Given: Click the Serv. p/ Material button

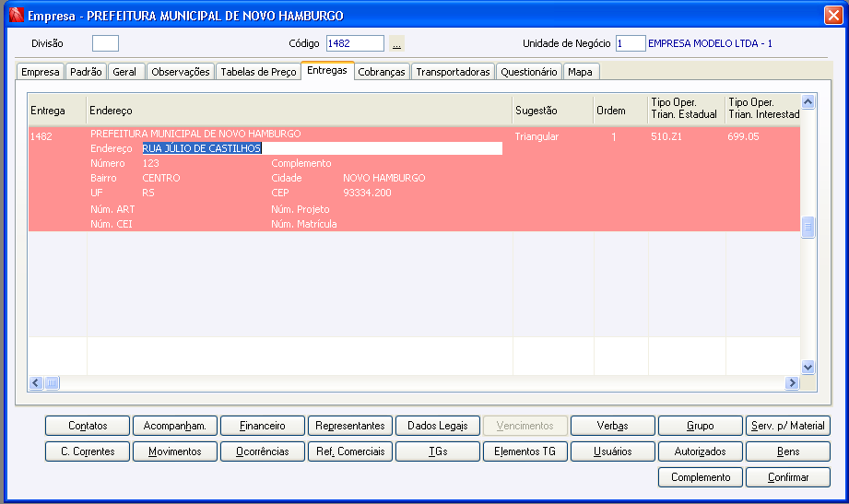Looking at the screenshot, I should pyautogui.click(x=788, y=426).
